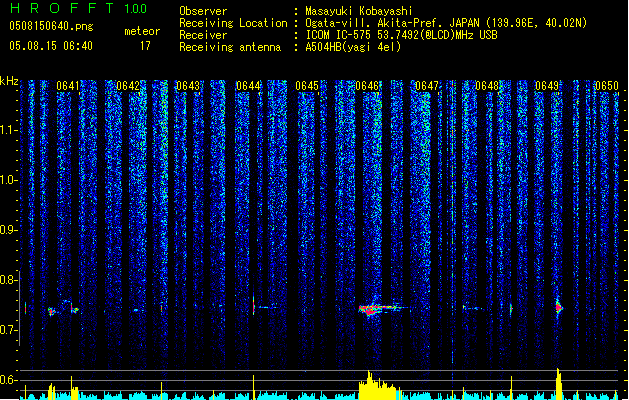Click the HROFFT 1.0.0 title text
629x400 pixels.
click(x=79, y=8)
